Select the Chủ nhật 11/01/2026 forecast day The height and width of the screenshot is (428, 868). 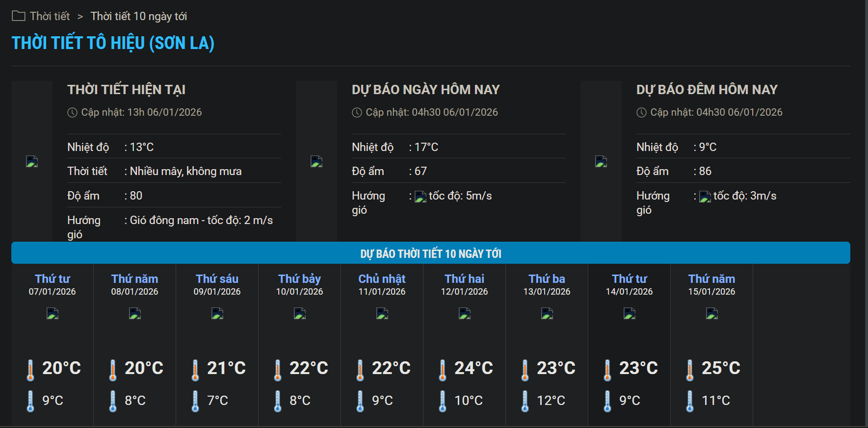[x=382, y=284]
